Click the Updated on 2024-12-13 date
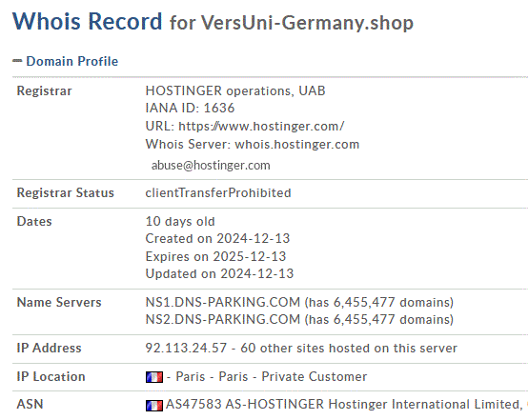The width and height of the screenshot is (529, 420). tap(219, 273)
